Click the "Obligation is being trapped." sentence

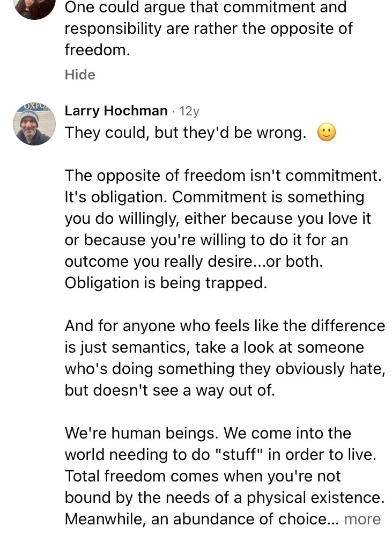[x=166, y=283]
